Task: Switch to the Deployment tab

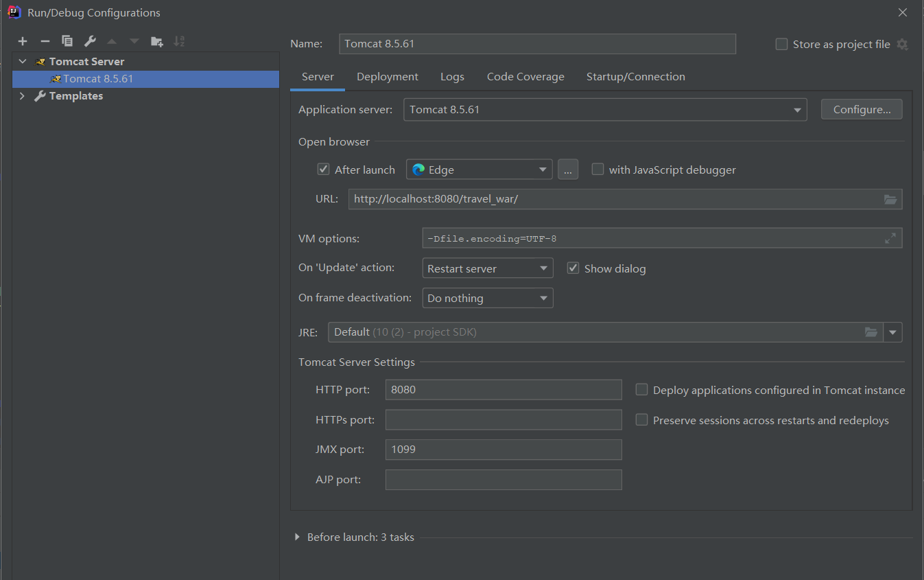Action: [x=388, y=77]
